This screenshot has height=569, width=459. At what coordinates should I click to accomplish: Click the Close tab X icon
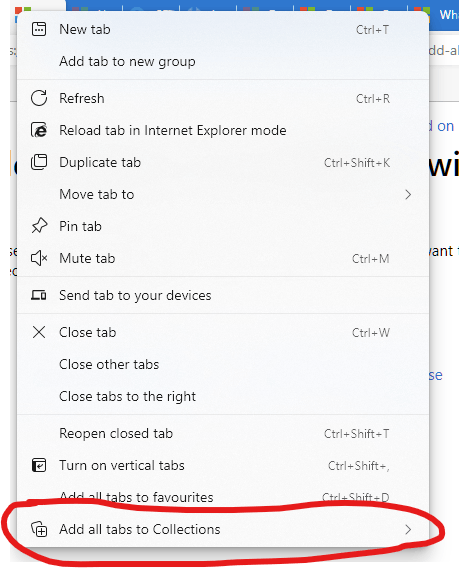click(x=39, y=332)
